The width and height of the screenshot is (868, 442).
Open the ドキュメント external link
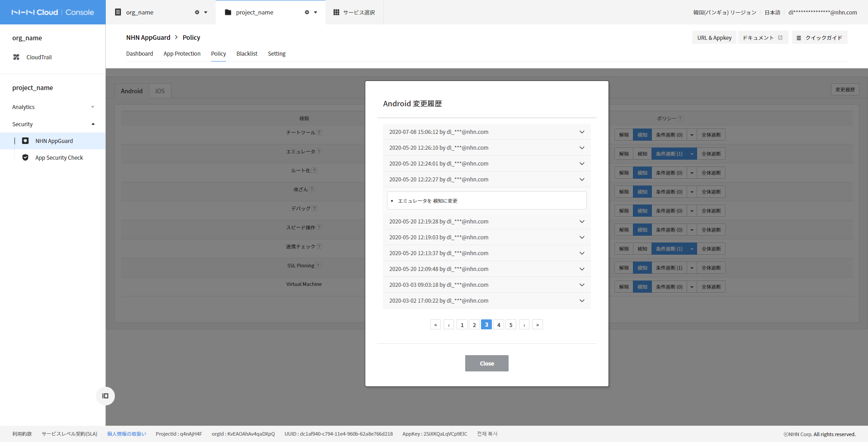tap(763, 38)
